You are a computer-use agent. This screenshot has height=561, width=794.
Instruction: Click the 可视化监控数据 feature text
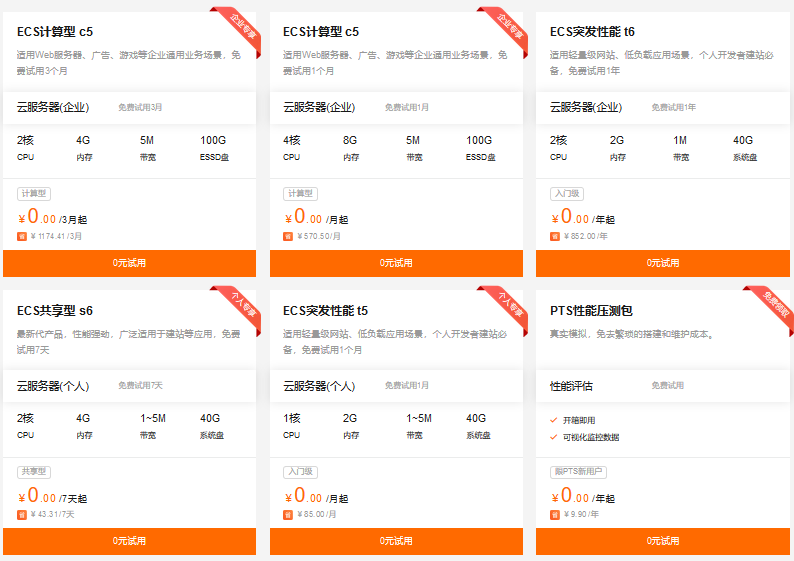[x=591, y=437]
